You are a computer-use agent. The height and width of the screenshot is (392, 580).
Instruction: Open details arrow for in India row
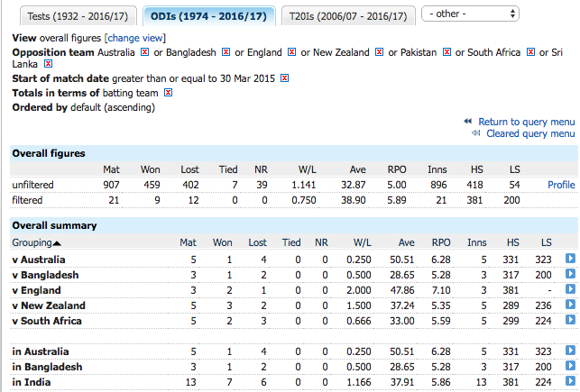click(570, 381)
